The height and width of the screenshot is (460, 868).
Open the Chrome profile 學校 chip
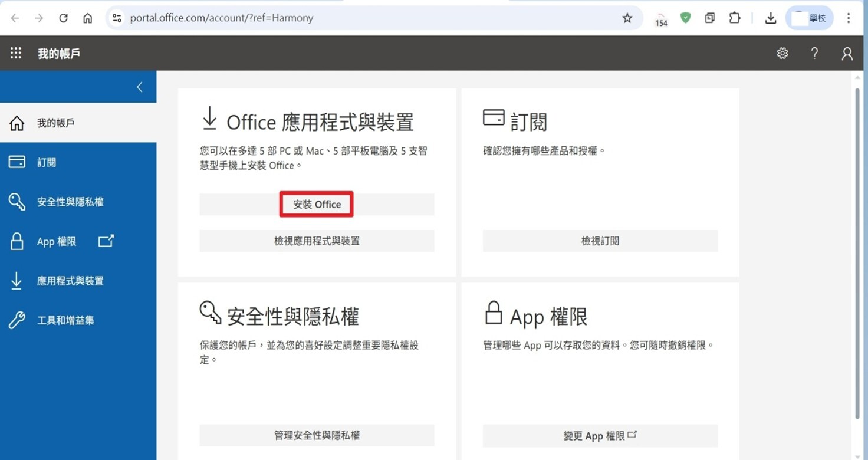click(809, 18)
